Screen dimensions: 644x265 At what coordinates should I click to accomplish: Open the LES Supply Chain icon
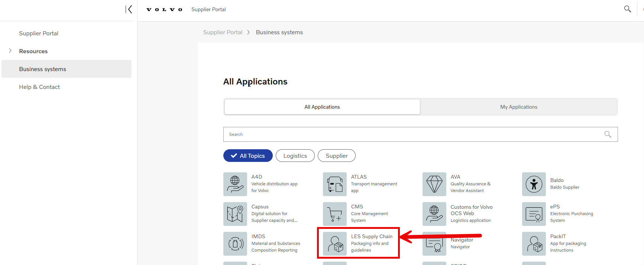(x=335, y=244)
